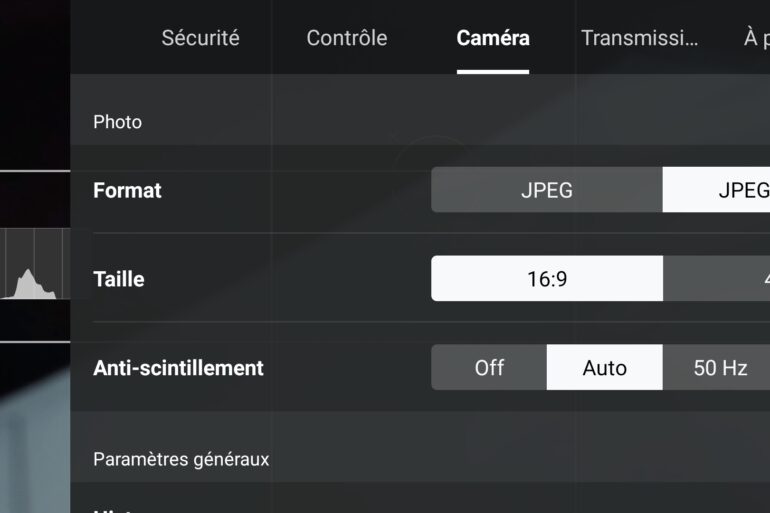
Task: Select the plain JPEG format option
Action: pyautogui.click(x=546, y=190)
